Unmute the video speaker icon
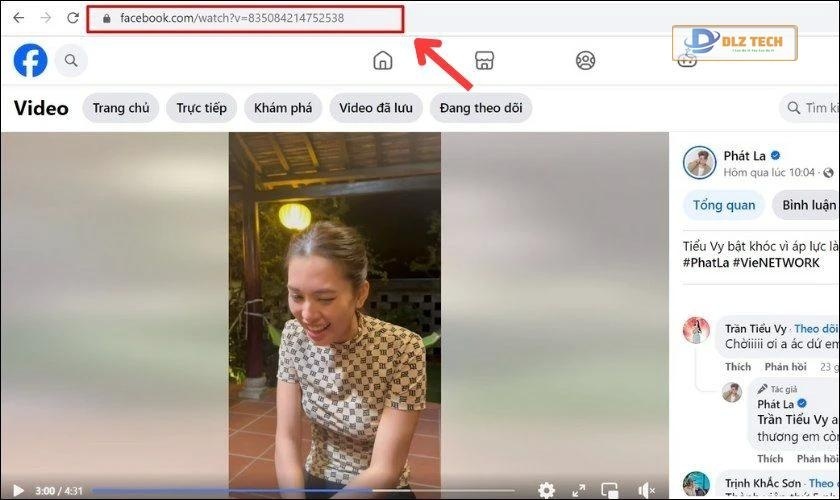The width and height of the screenshot is (840, 500). click(x=646, y=490)
